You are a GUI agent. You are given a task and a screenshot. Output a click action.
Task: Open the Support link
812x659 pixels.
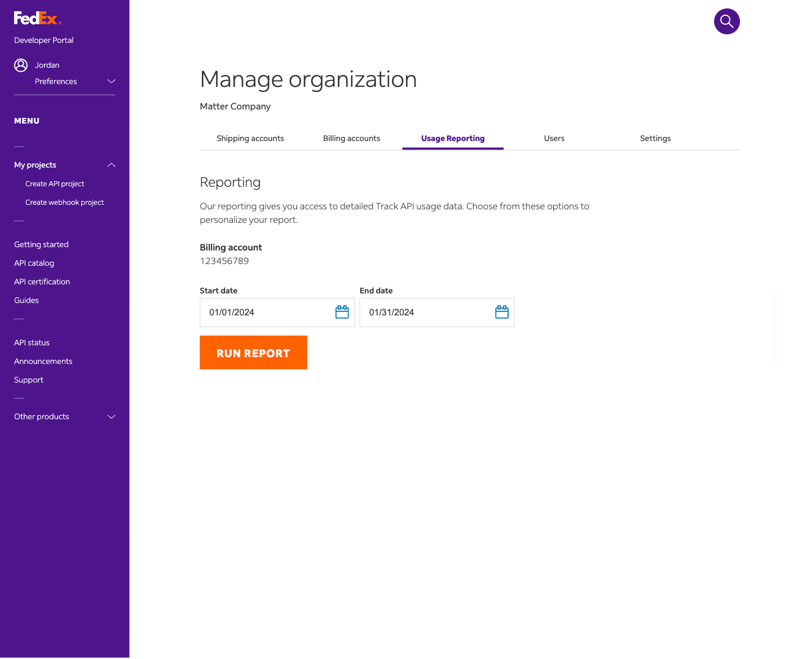pos(29,380)
